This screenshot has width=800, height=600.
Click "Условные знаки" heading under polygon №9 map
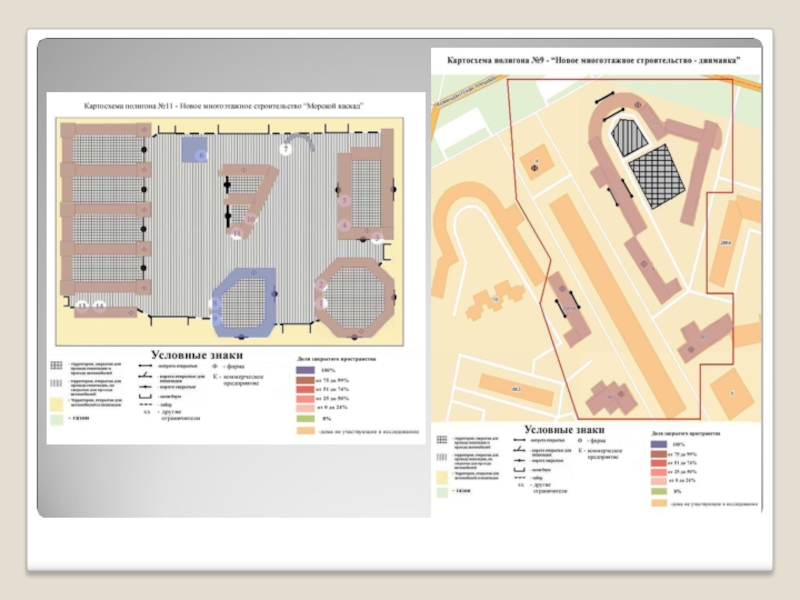click(564, 430)
